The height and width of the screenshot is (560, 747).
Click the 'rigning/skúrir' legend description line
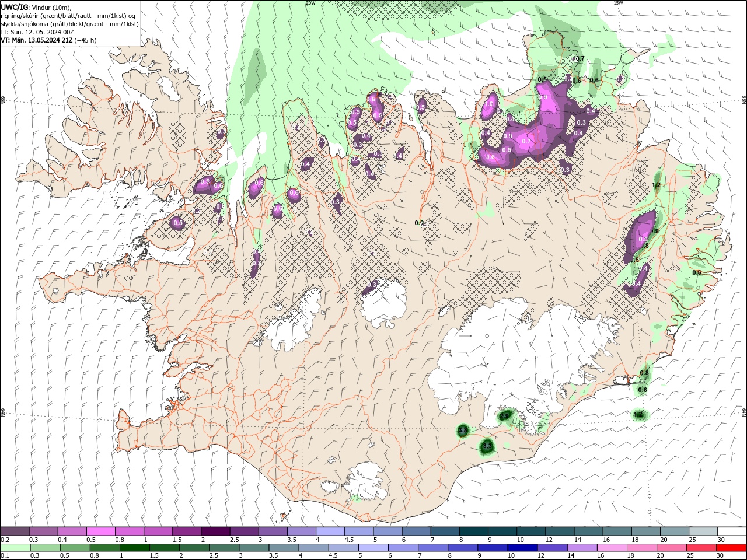68,16
